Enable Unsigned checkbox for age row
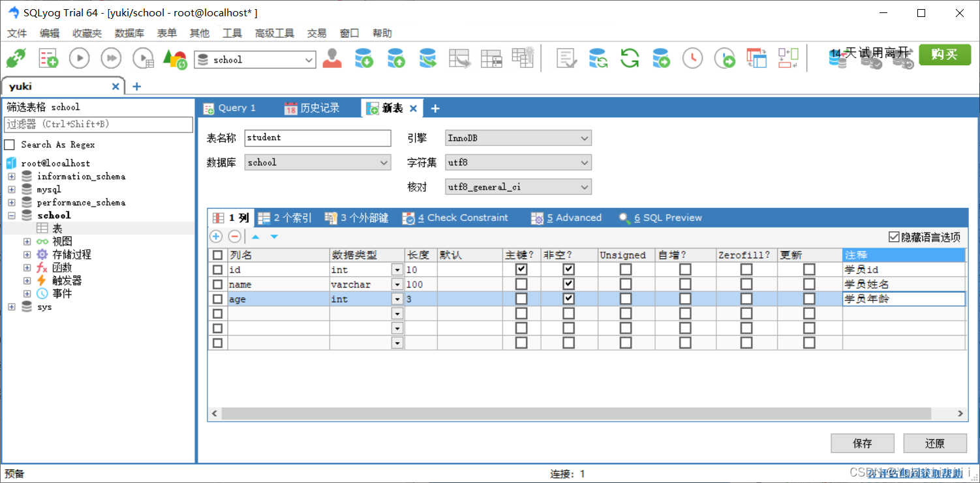The width and height of the screenshot is (980, 483). click(x=626, y=299)
